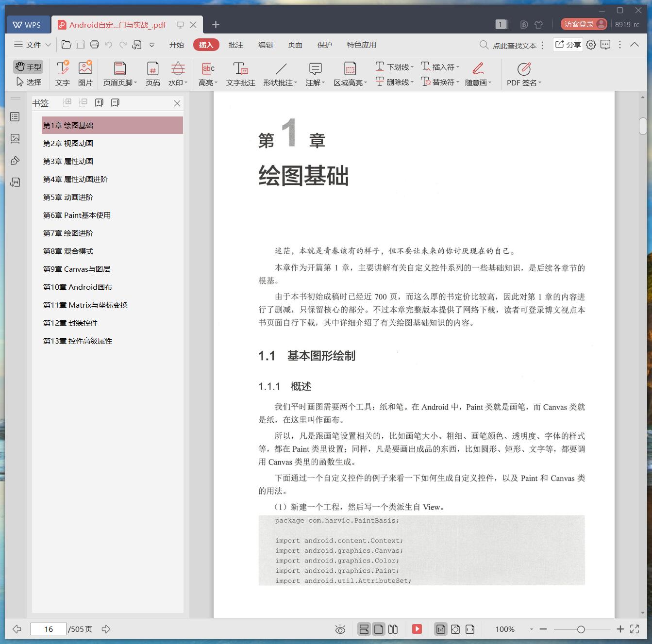This screenshot has width=652, height=644.
Task: Click the 访客登录 guest login button
Action: pyautogui.click(x=584, y=24)
